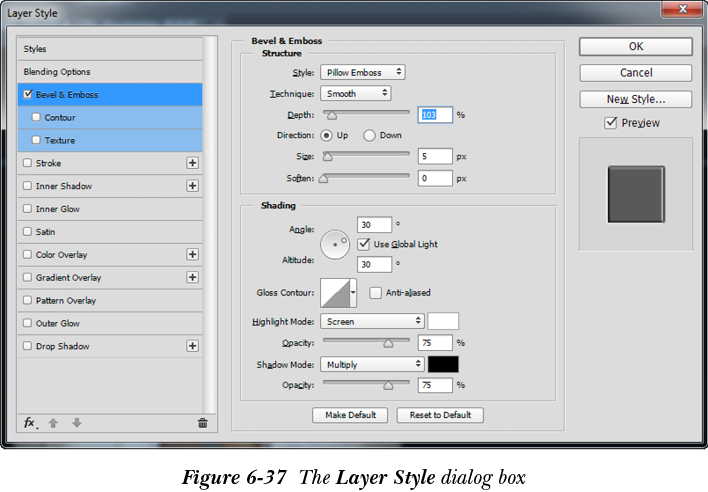Add another Stroke effect with plus icon
The height and width of the screenshot is (492, 708).
(192, 163)
